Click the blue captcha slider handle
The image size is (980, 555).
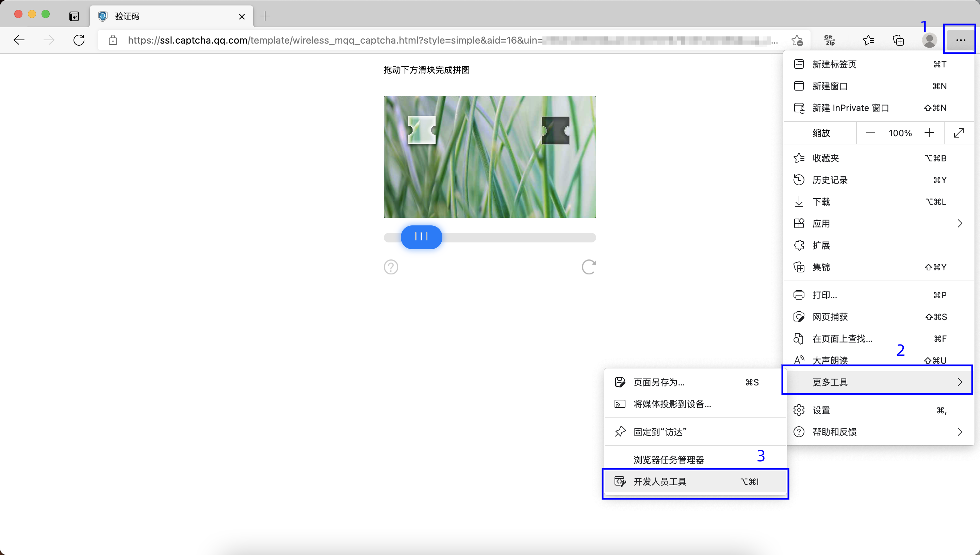tap(421, 237)
